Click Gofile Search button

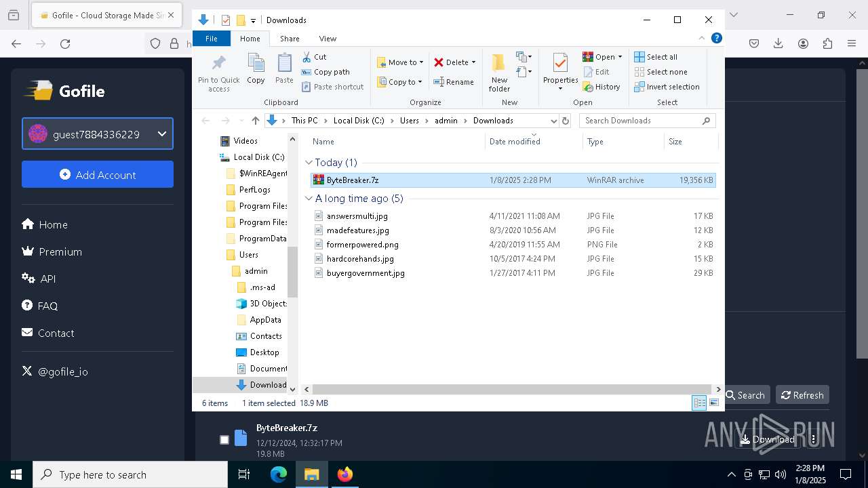point(745,395)
